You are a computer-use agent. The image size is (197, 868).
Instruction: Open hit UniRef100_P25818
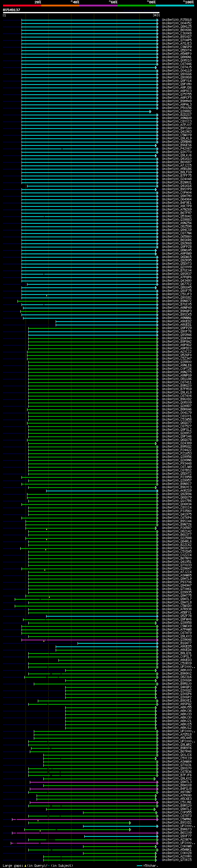pos(177,20)
